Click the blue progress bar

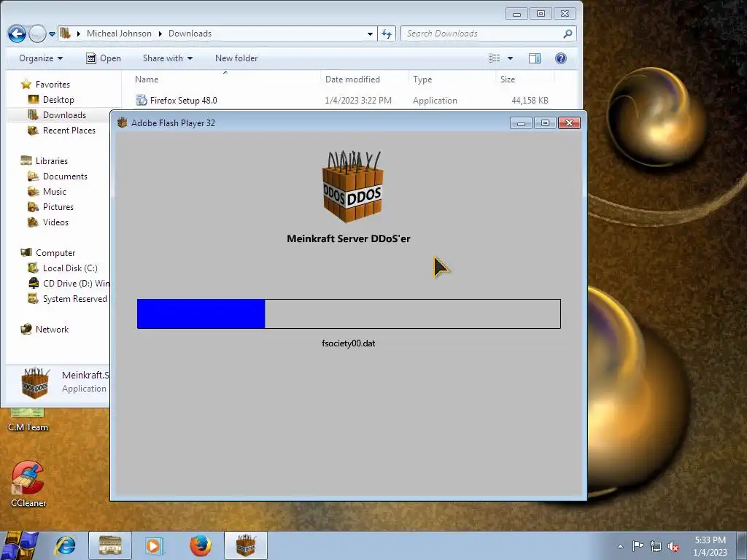pos(201,314)
